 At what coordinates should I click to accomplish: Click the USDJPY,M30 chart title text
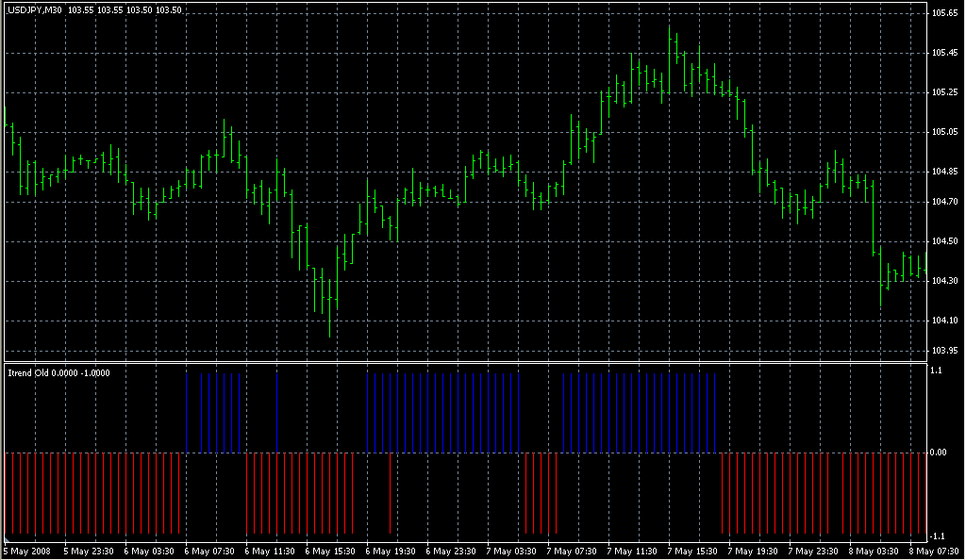[35, 10]
